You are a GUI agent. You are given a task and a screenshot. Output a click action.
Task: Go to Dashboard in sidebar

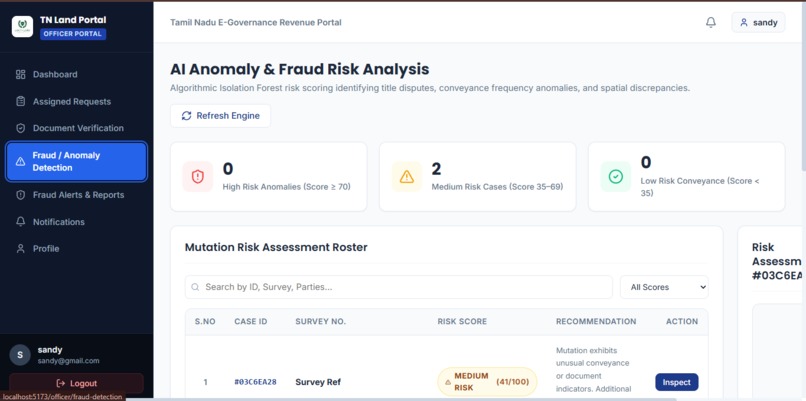[x=77, y=75]
